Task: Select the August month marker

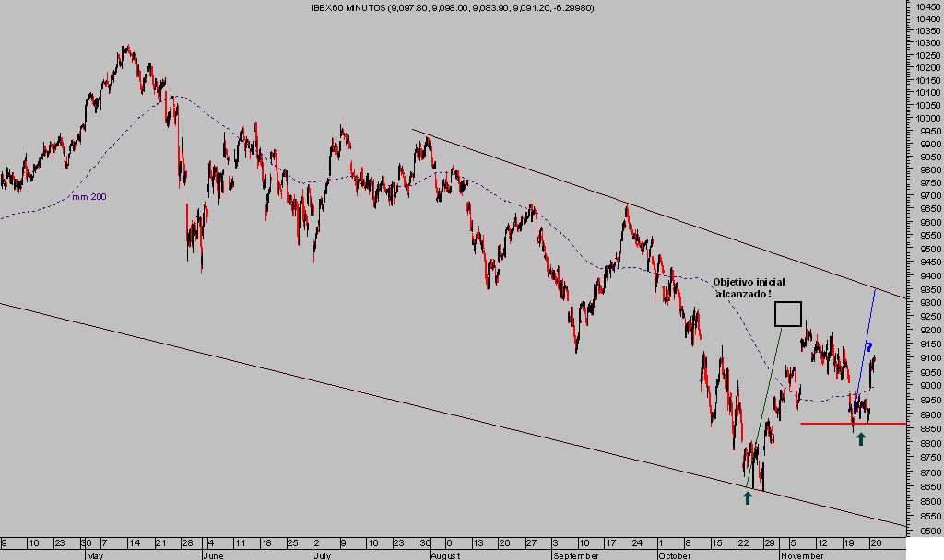Action: click(444, 555)
